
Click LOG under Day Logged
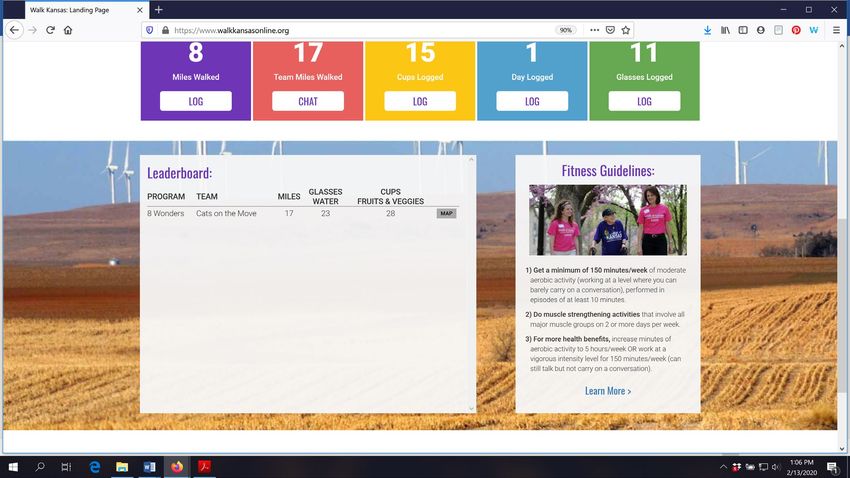tap(532, 101)
